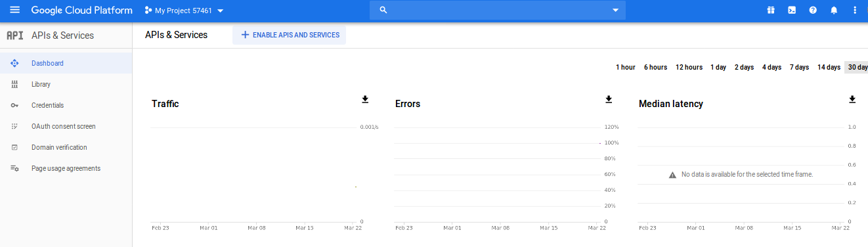This screenshot has height=247, width=868.
Task: Click the APIs & Services sidebar header
Action: pyautogui.click(x=62, y=35)
